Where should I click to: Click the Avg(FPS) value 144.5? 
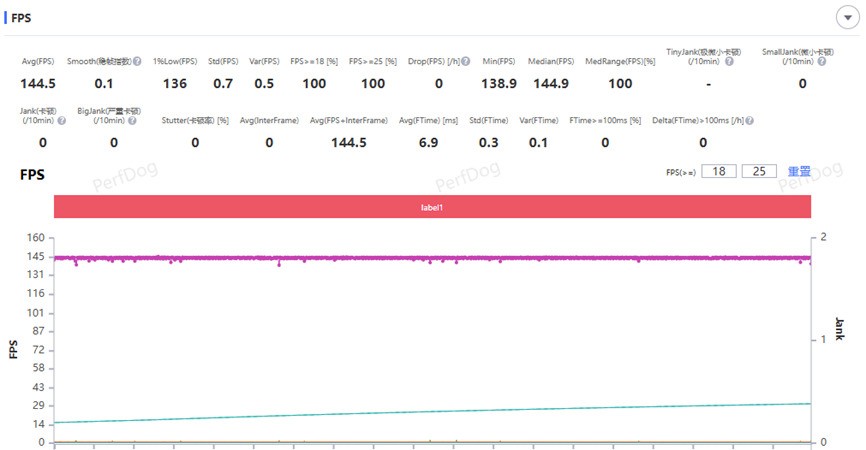coord(38,83)
